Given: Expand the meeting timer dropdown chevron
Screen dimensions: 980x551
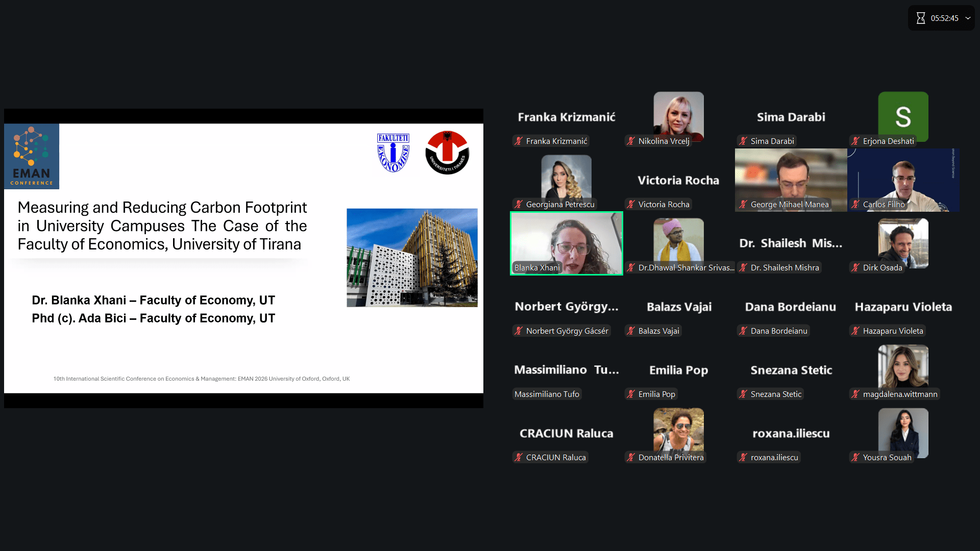Looking at the screenshot, I should pyautogui.click(x=968, y=18).
